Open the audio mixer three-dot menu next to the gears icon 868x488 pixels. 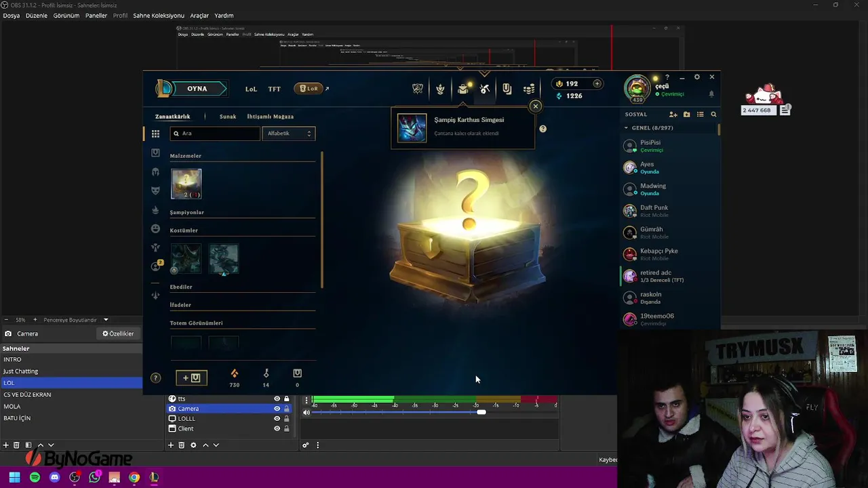click(x=317, y=445)
